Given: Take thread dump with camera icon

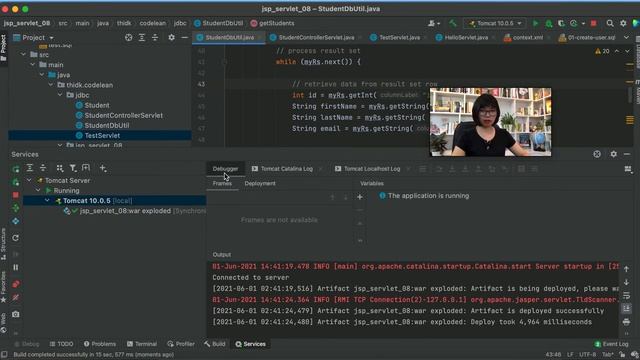Looking at the screenshot, I should (x=16, y=314).
